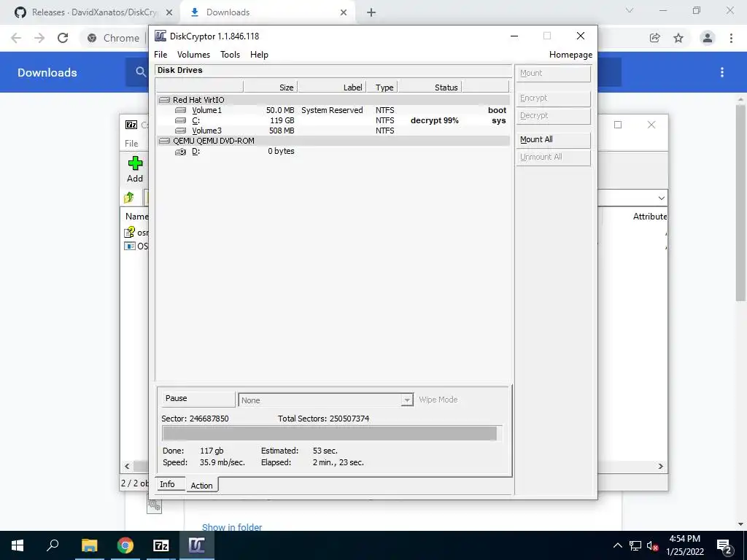This screenshot has width=747, height=560.
Task: Click the Unmount All button
Action: pyautogui.click(x=553, y=157)
